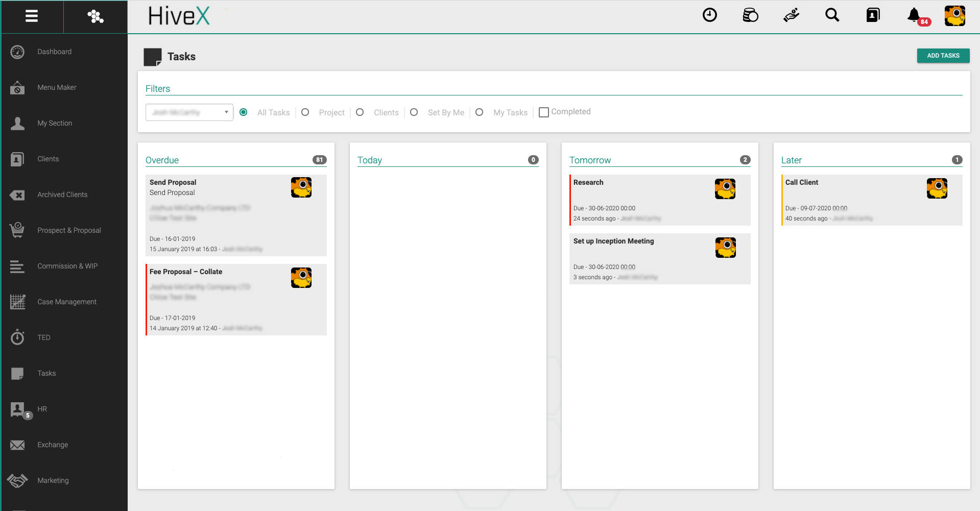
Task: Open Case Management in the sidebar
Action: (66, 302)
